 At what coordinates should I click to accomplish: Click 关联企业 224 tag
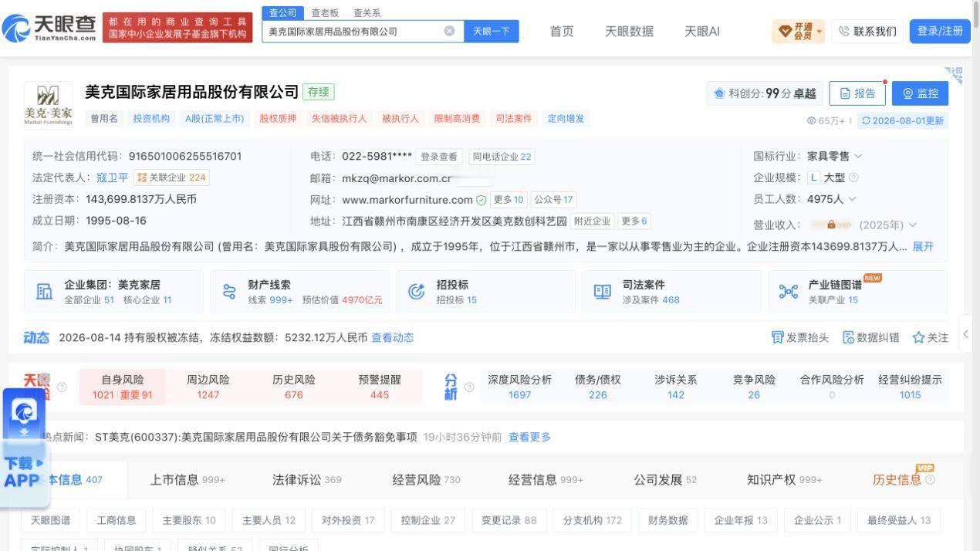pyautogui.click(x=171, y=177)
